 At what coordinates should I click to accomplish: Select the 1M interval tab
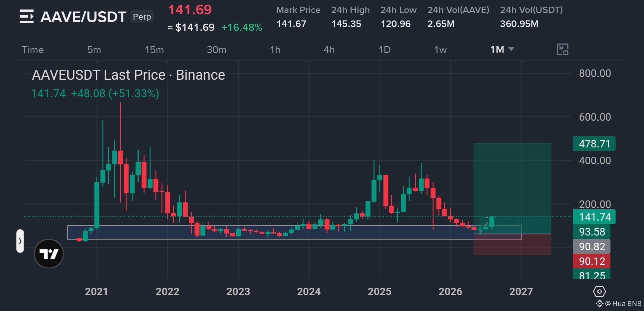tap(497, 49)
